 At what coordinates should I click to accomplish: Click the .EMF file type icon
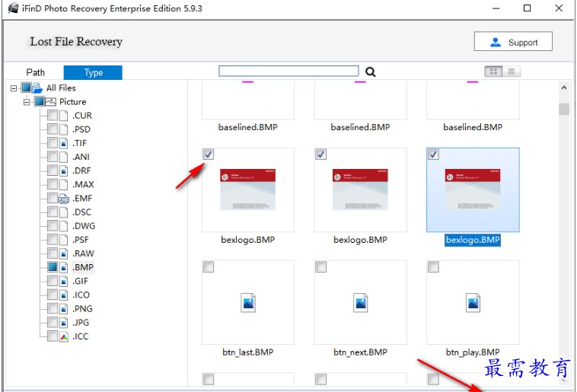coord(63,199)
